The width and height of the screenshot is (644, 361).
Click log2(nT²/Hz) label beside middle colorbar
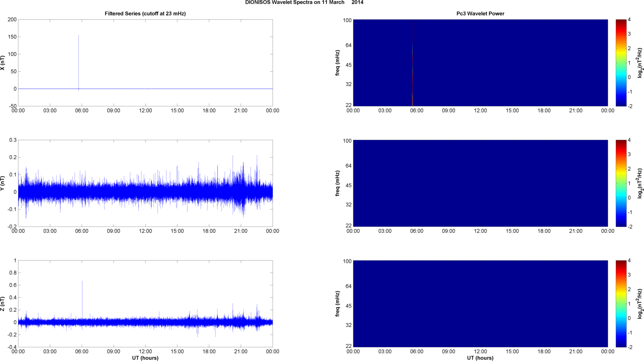click(x=640, y=183)
